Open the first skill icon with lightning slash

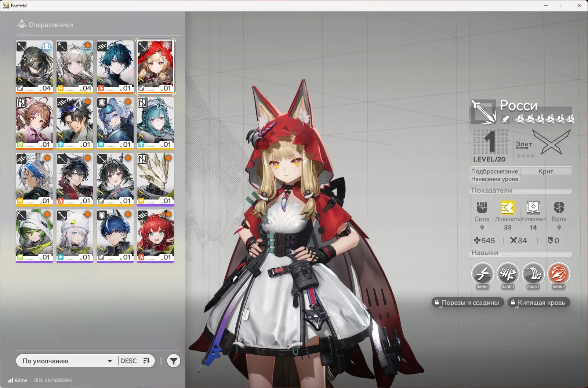tap(482, 274)
